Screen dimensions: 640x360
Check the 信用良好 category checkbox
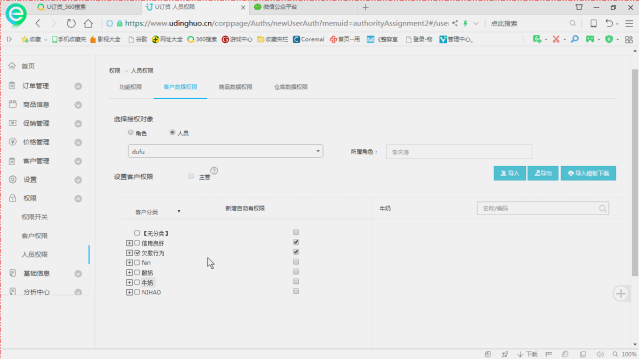(137, 243)
